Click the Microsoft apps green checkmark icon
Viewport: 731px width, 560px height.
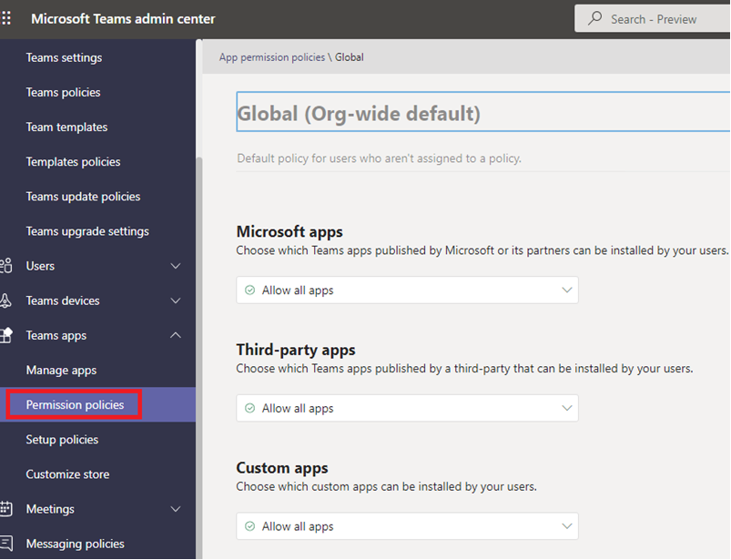[249, 290]
